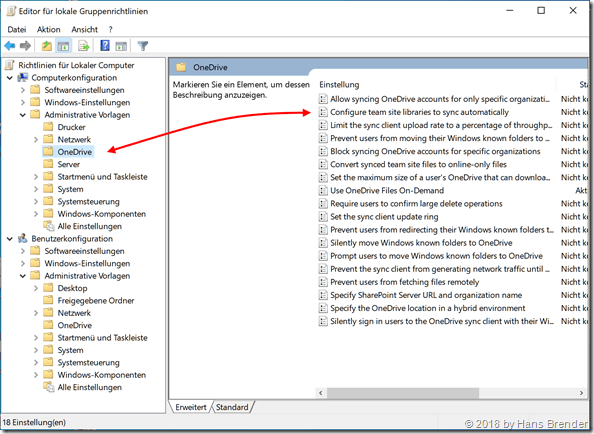Click the Filter funnel toolbar icon
Screen dimensions: 594x434
(x=143, y=46)
